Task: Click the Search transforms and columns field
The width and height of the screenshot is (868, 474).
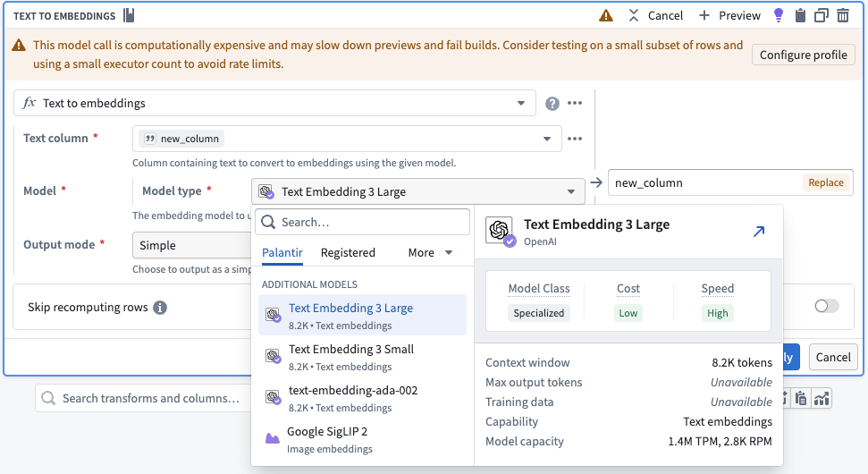Action: pos(144,398)
